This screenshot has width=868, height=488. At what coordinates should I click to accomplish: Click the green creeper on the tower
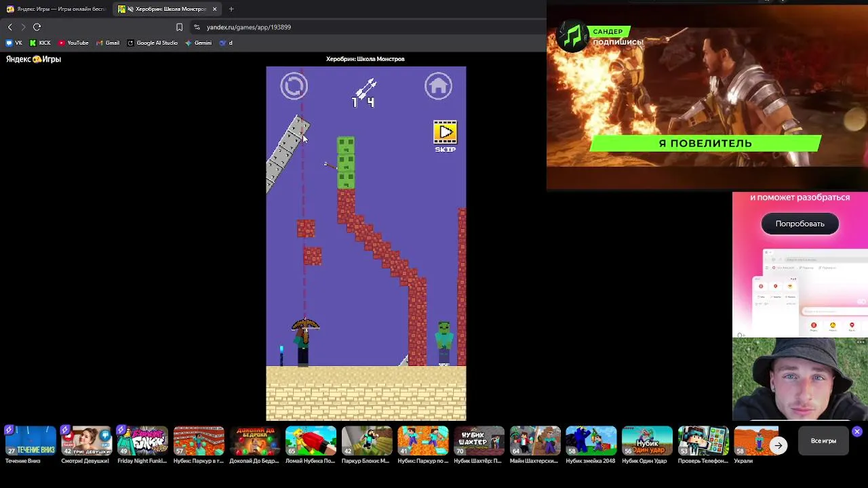(346, 163)
